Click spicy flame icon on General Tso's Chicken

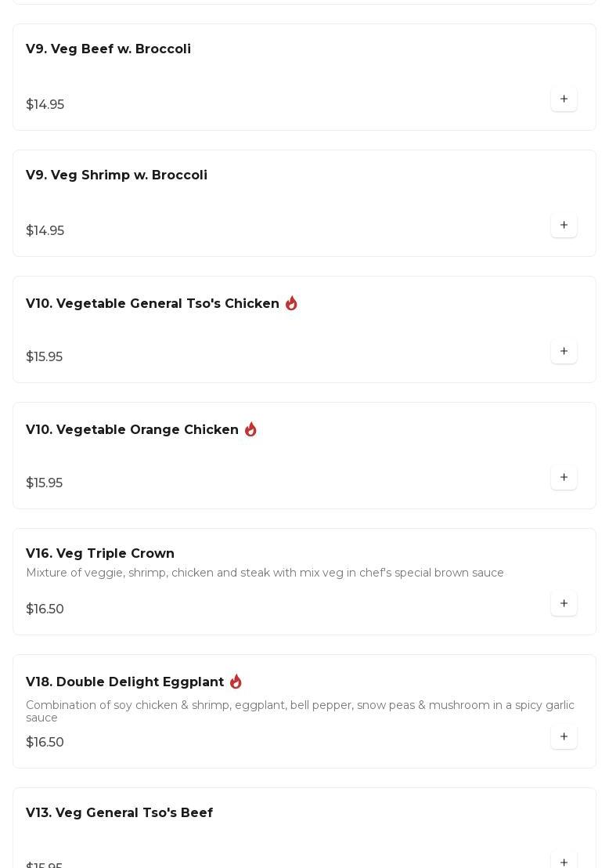tap(291, 303)
